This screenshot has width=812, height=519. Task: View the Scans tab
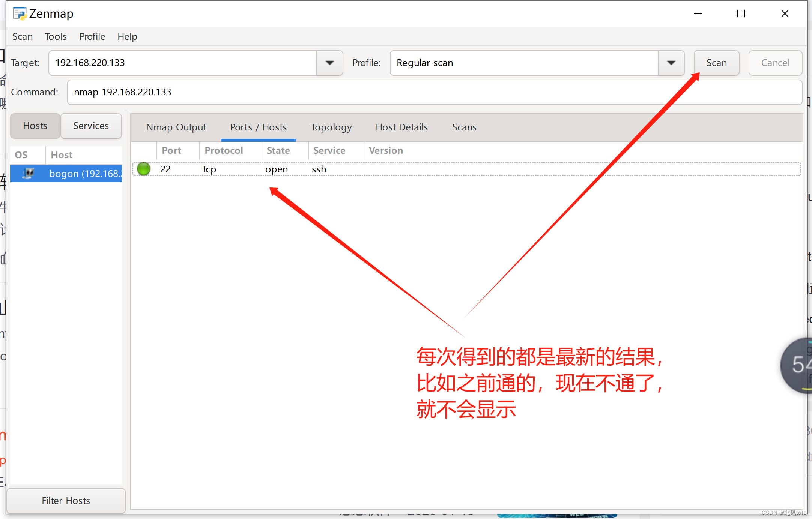[x=464, y=127]
